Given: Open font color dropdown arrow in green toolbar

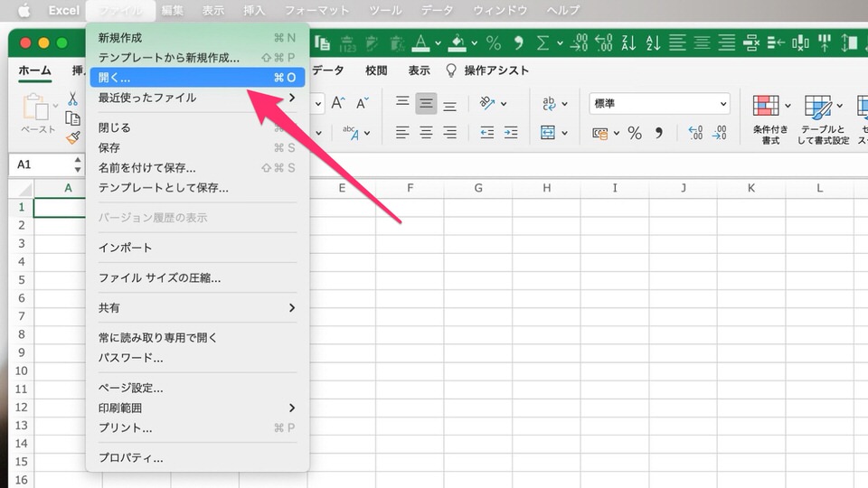Looking at the screenshot, I should click(438, 43).
